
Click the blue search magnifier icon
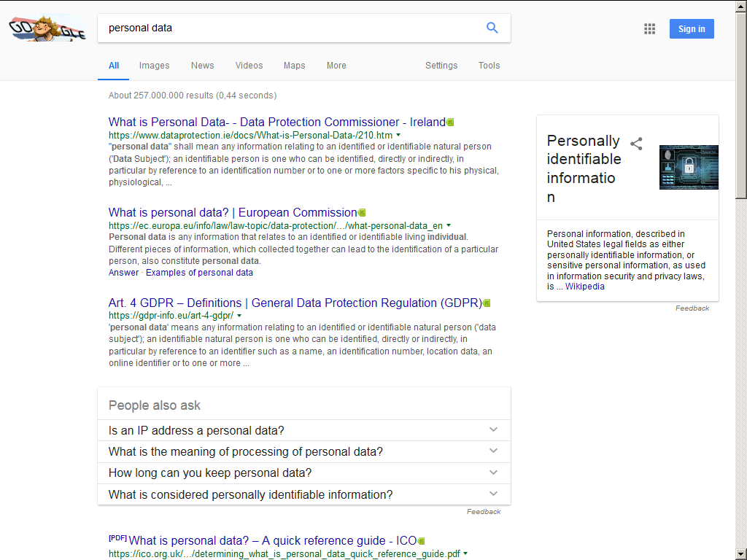[492, 28]
